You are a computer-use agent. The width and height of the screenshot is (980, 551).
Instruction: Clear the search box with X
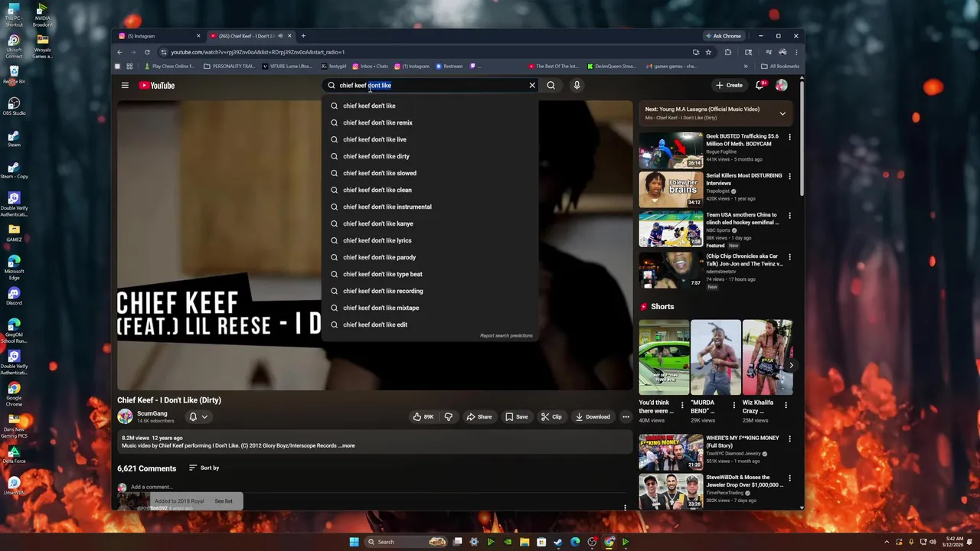532,85
